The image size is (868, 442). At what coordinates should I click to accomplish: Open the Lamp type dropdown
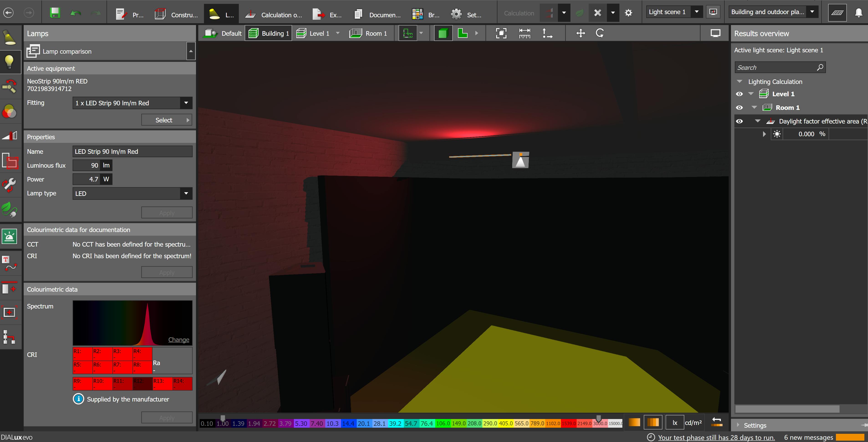[x=186, y=194]
